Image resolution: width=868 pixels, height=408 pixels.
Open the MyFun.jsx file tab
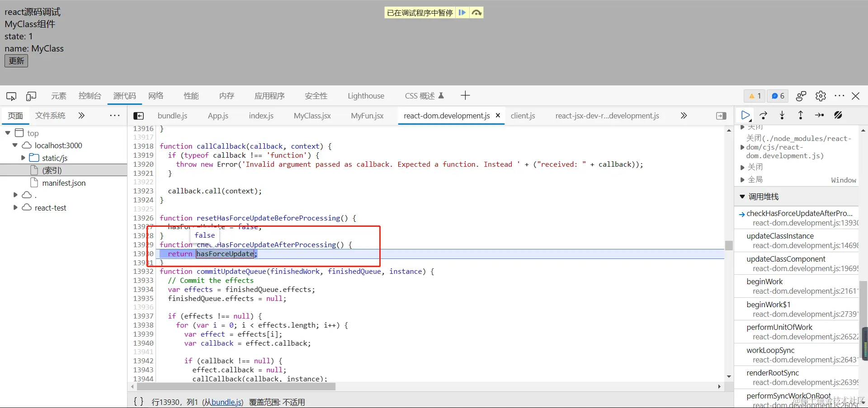point(367,116)
